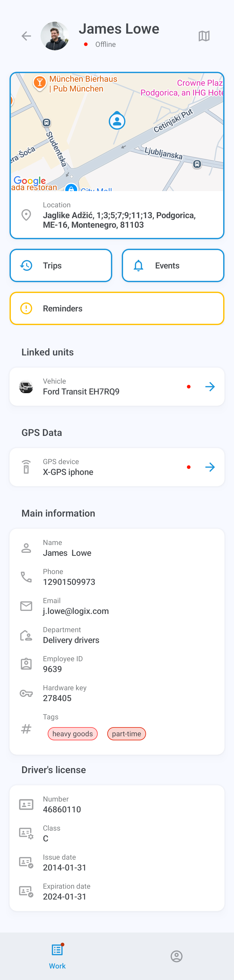Tap the Ford Transit vehicle thumbnail
Viewport: 234px width, 980px height.
pyautogui.click(x=26, y=387)
